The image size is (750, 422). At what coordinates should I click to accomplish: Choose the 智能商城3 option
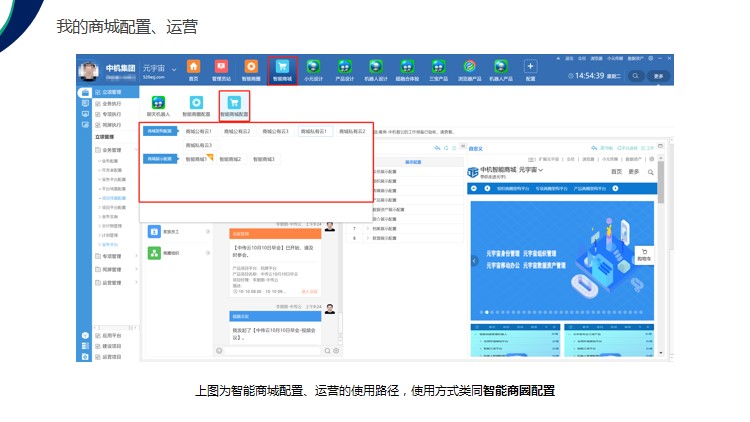(264, 159)
